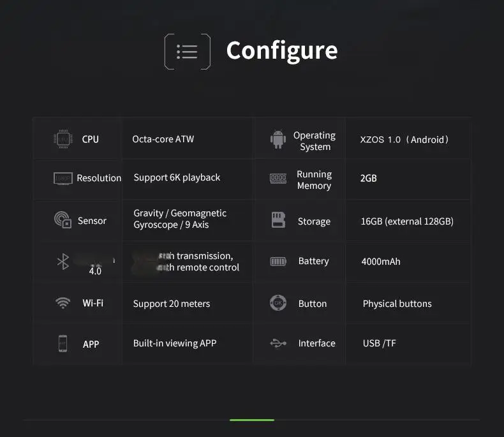Select the Resolution monitor icon
Screen dimensions: 504x437
pyautogui.click(x=63, y=179)
